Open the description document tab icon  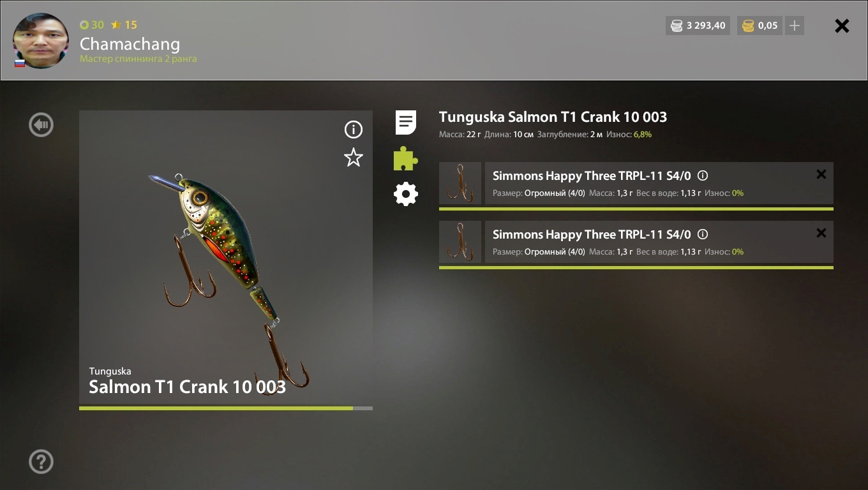(406, 122)
